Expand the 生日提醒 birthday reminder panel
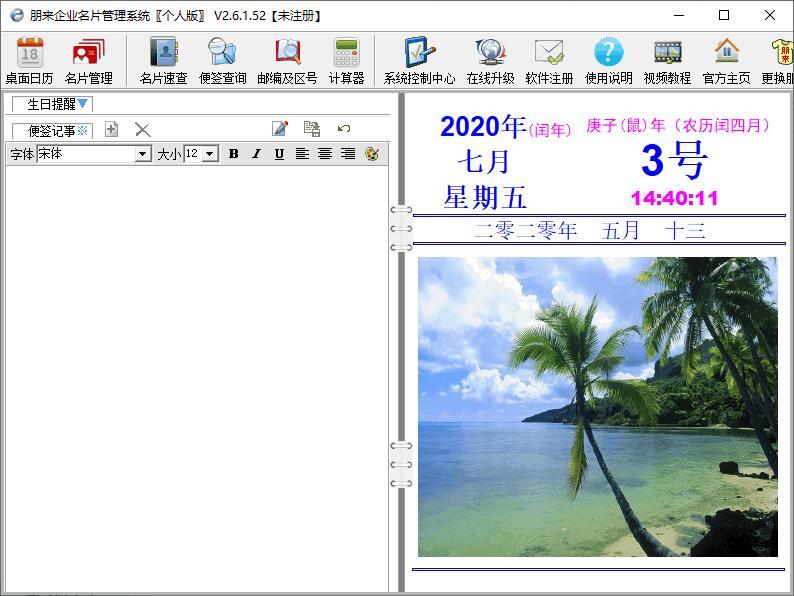The width and height of the screenshot is (794, 596). 83,104
